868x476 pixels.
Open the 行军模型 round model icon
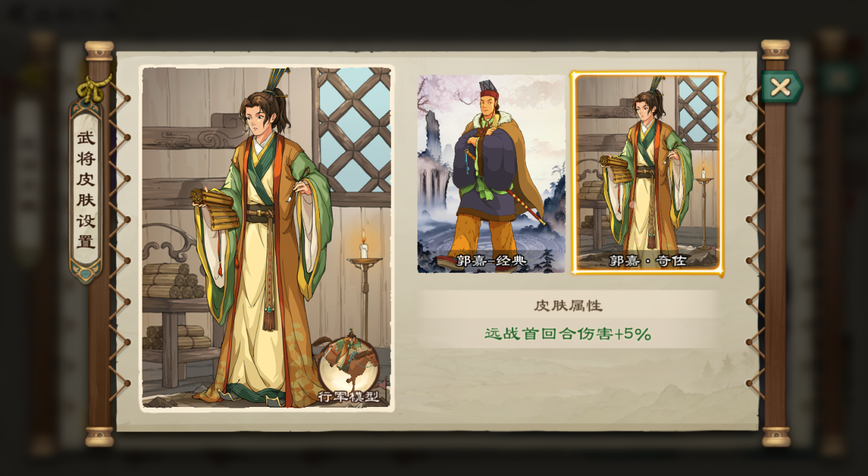coord(348,362)
